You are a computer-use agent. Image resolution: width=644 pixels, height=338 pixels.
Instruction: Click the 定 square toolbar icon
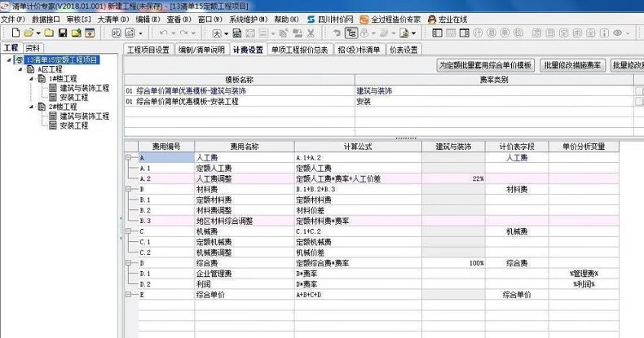click(564, 33)
